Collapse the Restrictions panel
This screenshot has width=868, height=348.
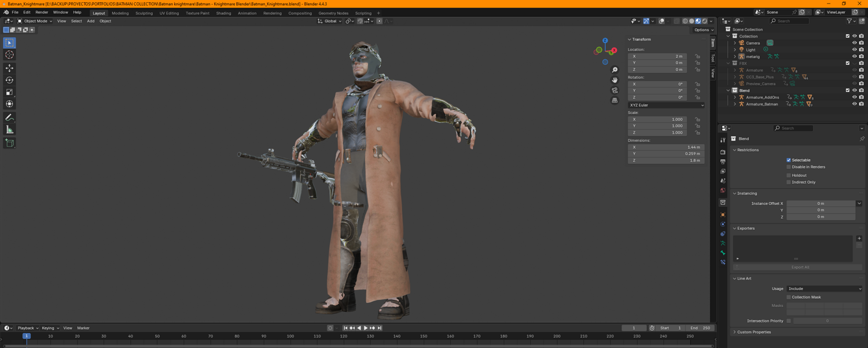[x=748, y=150]
